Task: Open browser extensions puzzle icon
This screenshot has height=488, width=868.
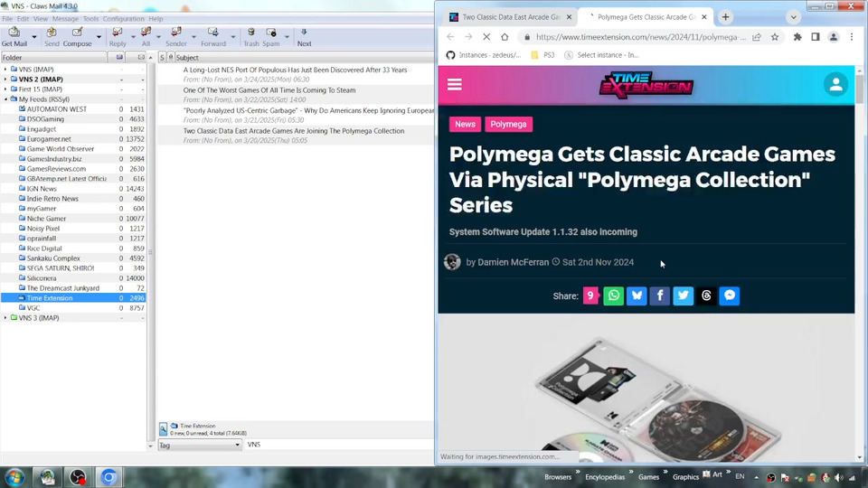Action: pyautogui.click(x=797, y=37)
